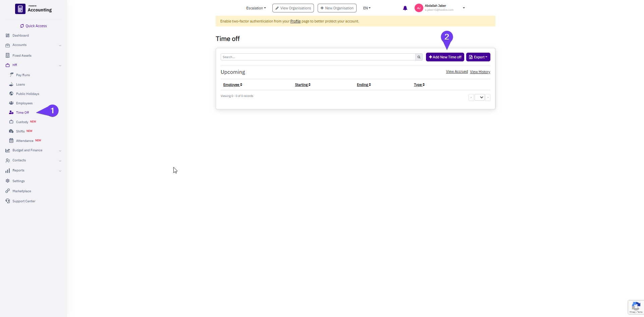Click the notification bell icon
The image size is (644, 317).
pyautogui.click(x=405, y=8)
